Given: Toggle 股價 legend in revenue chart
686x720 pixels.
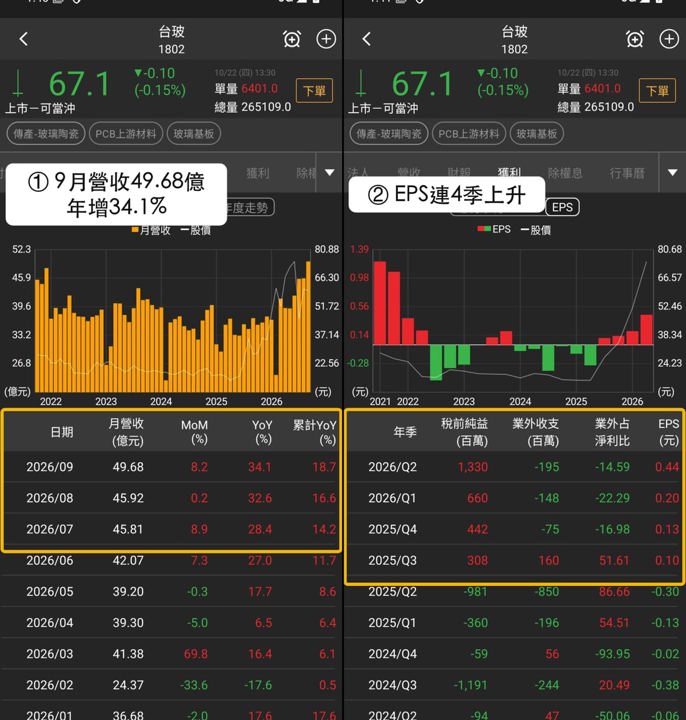Looking at the screenshot, I should 196,230.
